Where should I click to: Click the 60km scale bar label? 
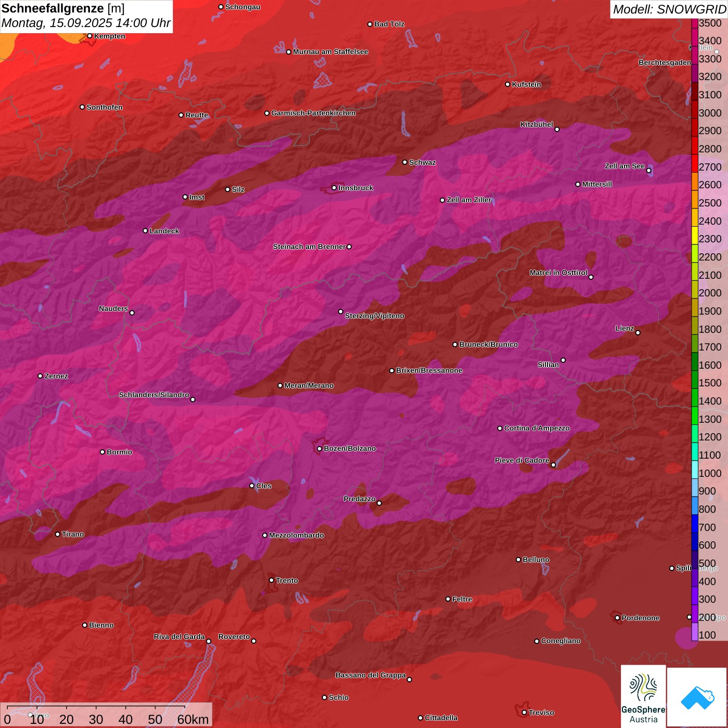point(193,720)
